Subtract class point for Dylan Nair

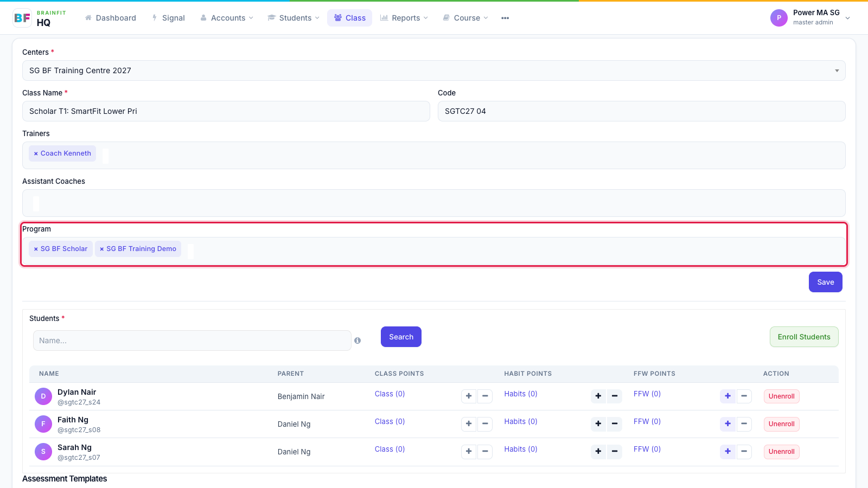tap(485, 396)
